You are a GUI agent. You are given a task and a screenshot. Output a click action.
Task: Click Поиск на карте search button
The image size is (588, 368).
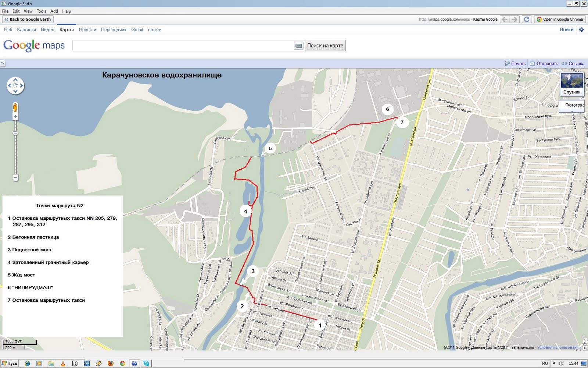325,46
